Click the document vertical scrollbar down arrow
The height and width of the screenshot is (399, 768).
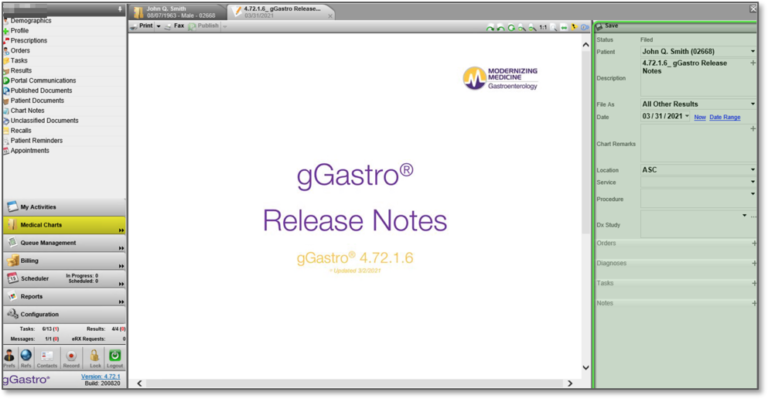586,368
